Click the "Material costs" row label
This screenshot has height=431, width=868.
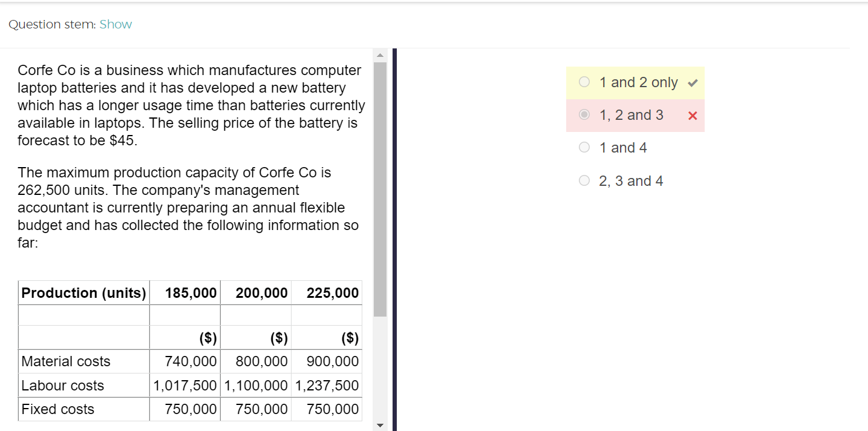pos(66,361)
